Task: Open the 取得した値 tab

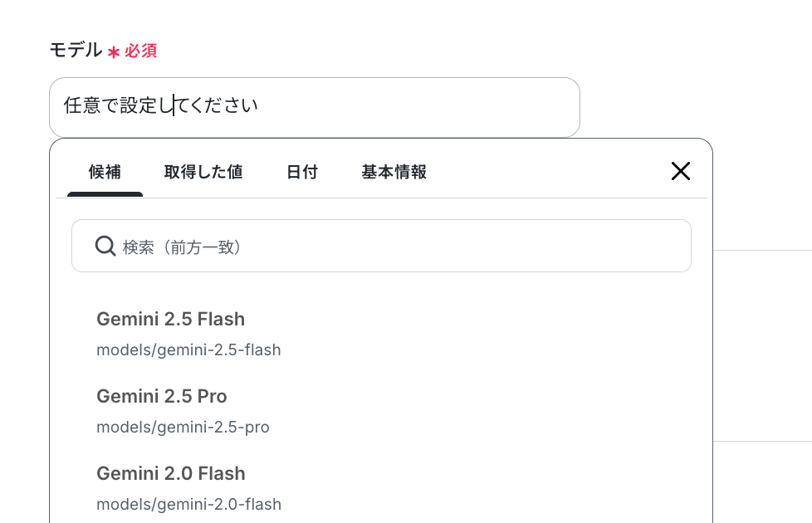Action: pos(203,172)
